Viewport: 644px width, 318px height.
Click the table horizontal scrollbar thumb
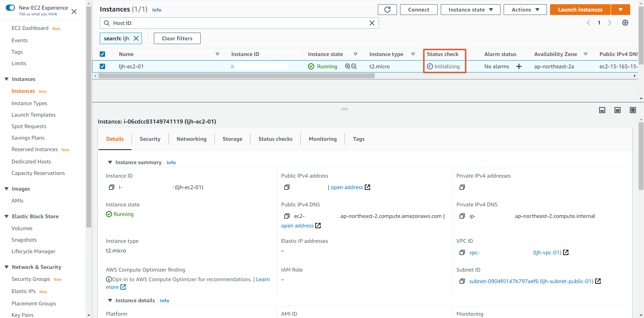pyautogui.click(x=236, y=76)
